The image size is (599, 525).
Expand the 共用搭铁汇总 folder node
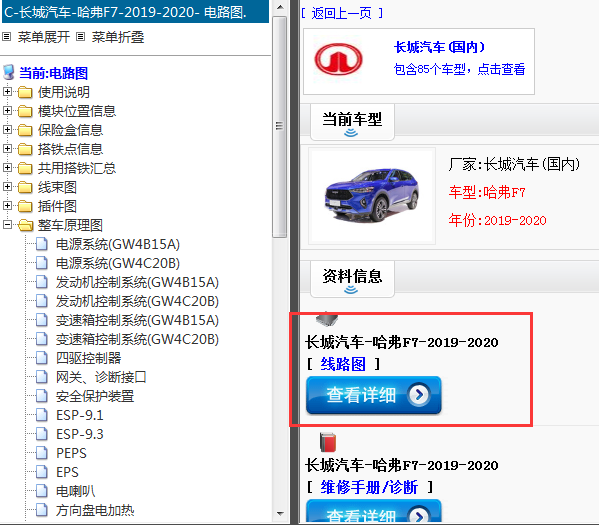click(x=7, y=168)
